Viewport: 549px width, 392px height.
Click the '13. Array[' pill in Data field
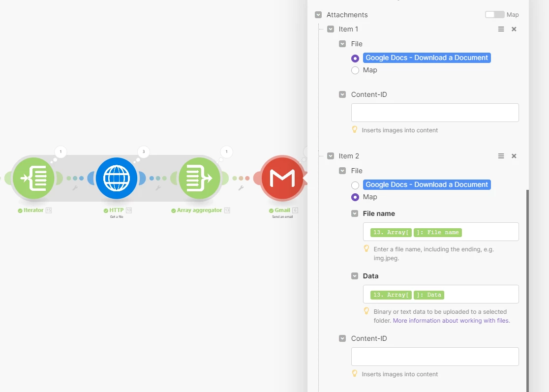pos(391,295)
